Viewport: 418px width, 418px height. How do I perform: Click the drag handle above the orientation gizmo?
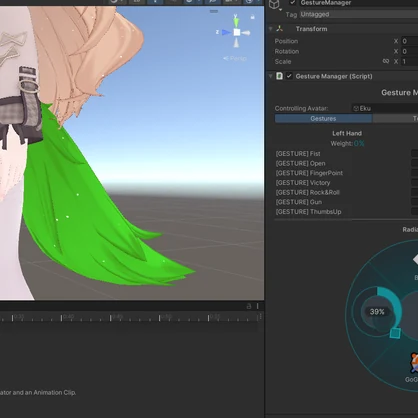pos(214,11)
